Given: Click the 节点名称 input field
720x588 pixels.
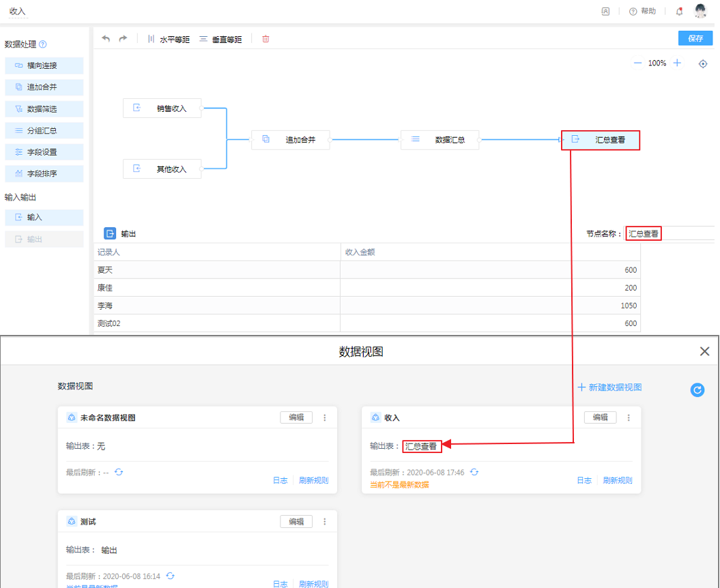Looking at the screenshot, I should (x=669, y=233).
